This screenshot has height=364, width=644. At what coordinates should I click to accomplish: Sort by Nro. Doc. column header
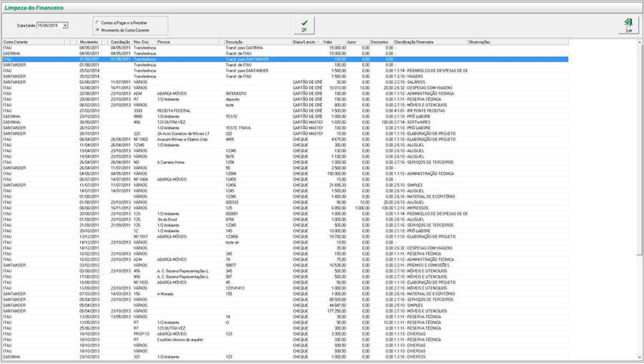pyautogui.click(x=144, y=42)
